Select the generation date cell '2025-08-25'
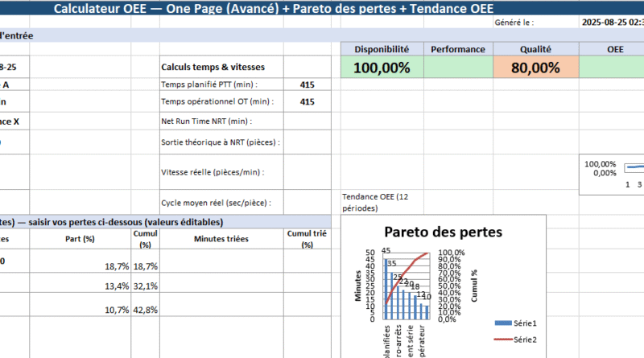 point(612,23)
